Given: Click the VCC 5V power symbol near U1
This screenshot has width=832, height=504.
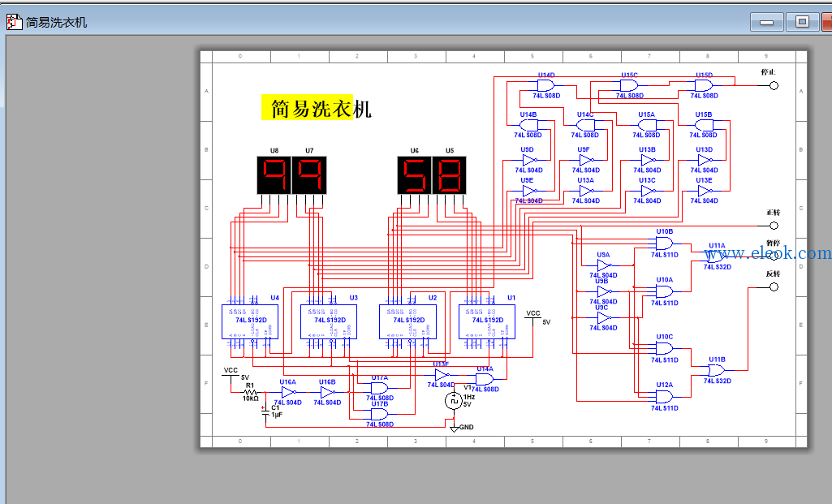Looking at the screenshot, I should click(533, 317).
